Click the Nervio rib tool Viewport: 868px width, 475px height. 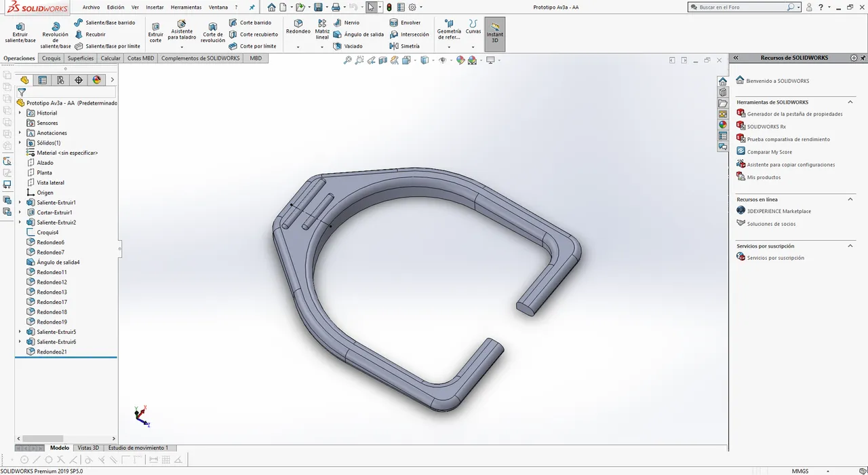point(347,22)
